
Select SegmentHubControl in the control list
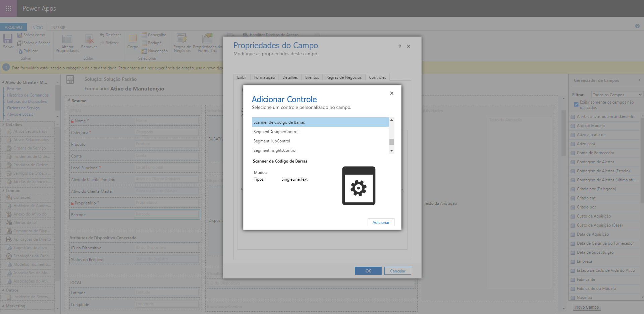(x=272, y=141)
